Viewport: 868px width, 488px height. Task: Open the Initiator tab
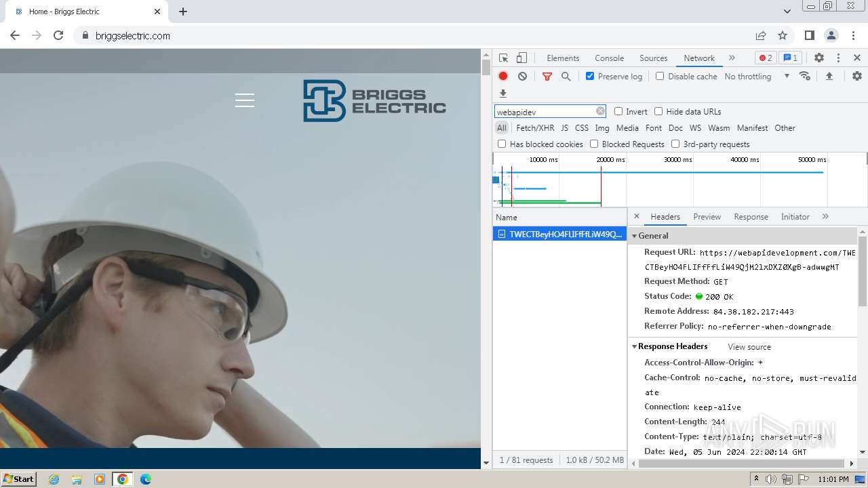pyautogui.click(x=795, y=217)
